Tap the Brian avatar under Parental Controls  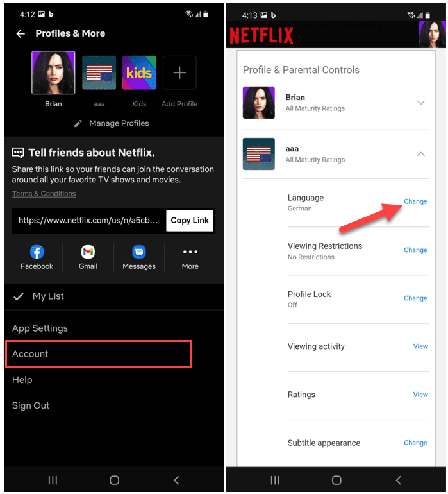pos(259,103)
